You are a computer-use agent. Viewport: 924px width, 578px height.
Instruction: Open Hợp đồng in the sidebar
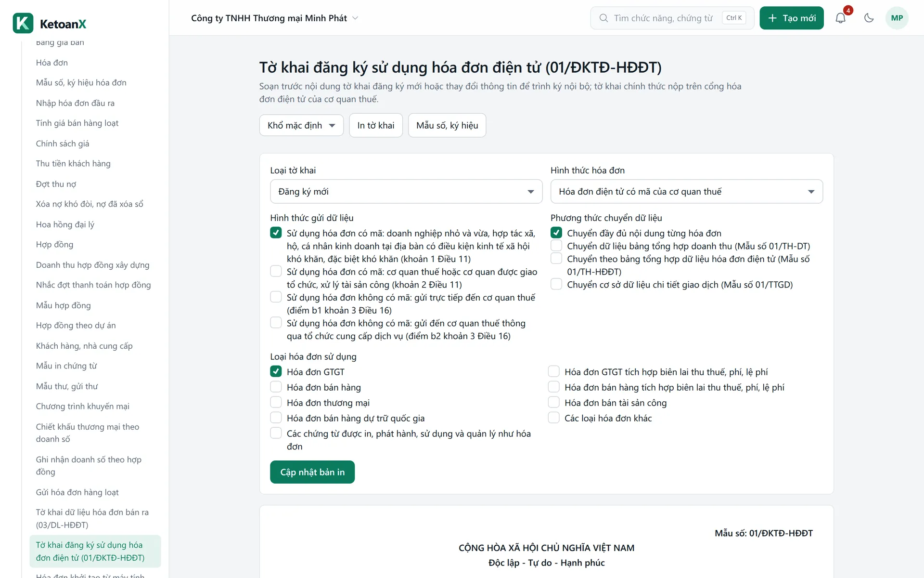(x=54, y=244)
